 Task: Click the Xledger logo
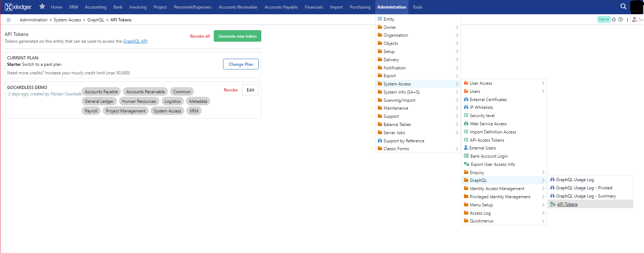coord(18,7)
